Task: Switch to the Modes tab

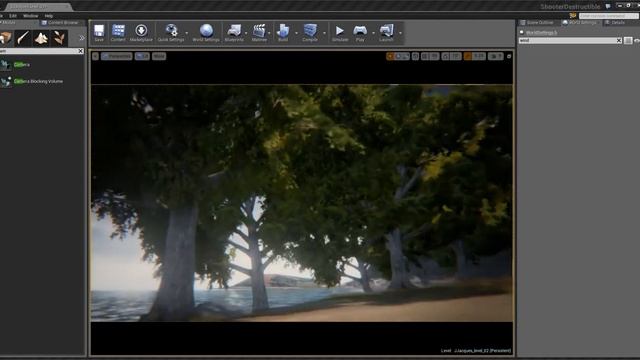Action: tap(8, 22)
